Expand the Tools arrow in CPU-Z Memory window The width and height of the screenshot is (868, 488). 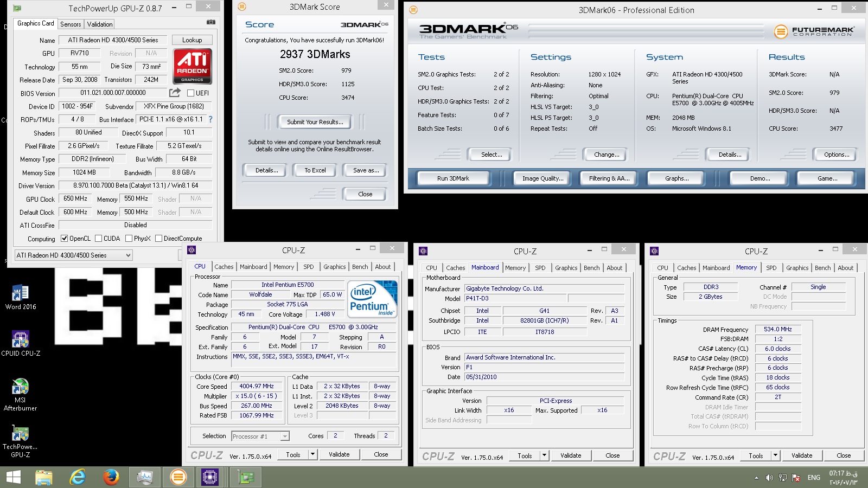pos(775,455)
